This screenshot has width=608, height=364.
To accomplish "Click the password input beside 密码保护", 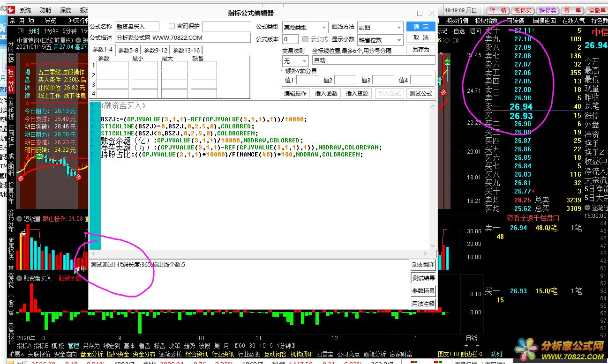I will coord(226,27).
